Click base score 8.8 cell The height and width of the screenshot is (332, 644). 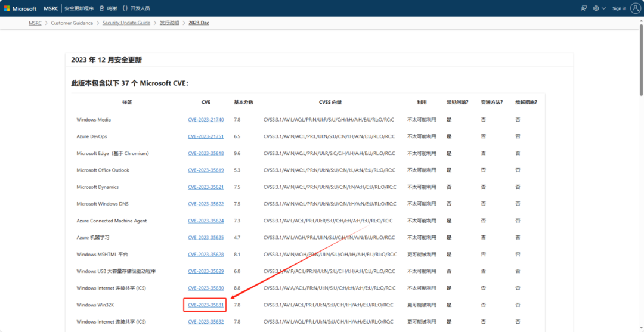pos(237,288)
